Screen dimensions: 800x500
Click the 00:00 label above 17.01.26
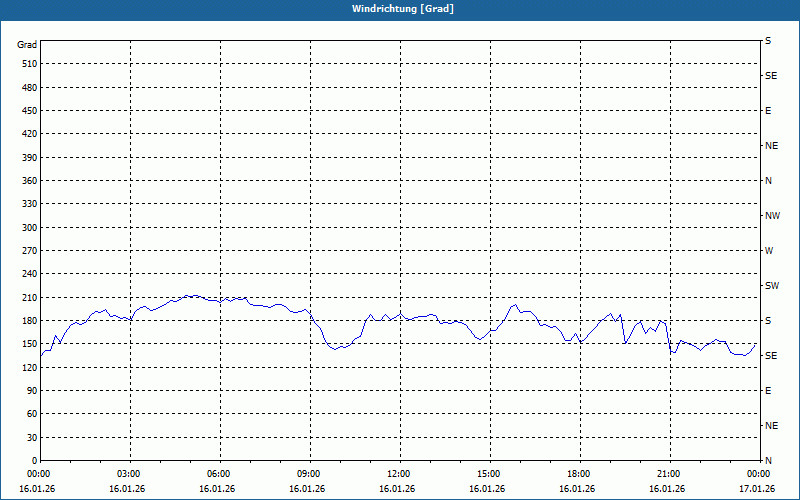(x=759, y=474)
